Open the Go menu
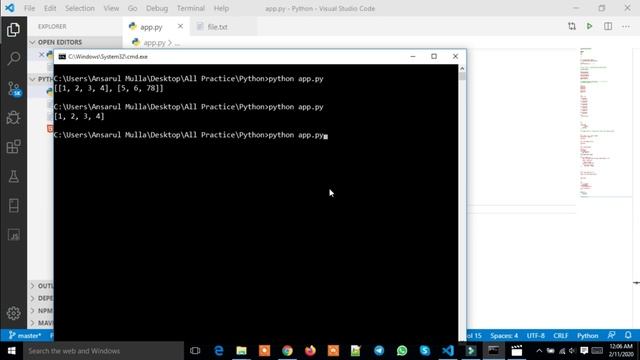The image size is (640, 360). tap(132, 8)
